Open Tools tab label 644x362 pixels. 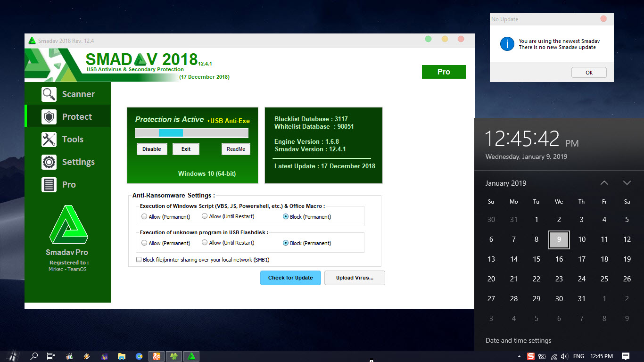(73, 140)
